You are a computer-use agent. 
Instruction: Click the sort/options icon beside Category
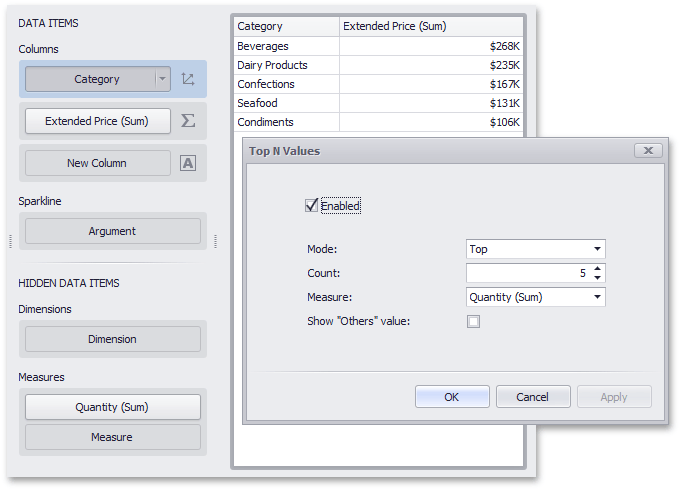pos(188,79)
